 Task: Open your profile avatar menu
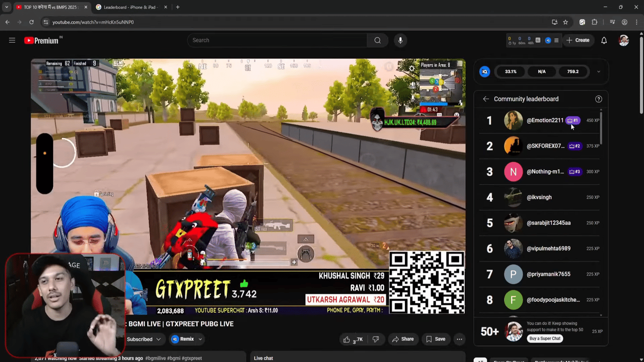pos(624,40)
